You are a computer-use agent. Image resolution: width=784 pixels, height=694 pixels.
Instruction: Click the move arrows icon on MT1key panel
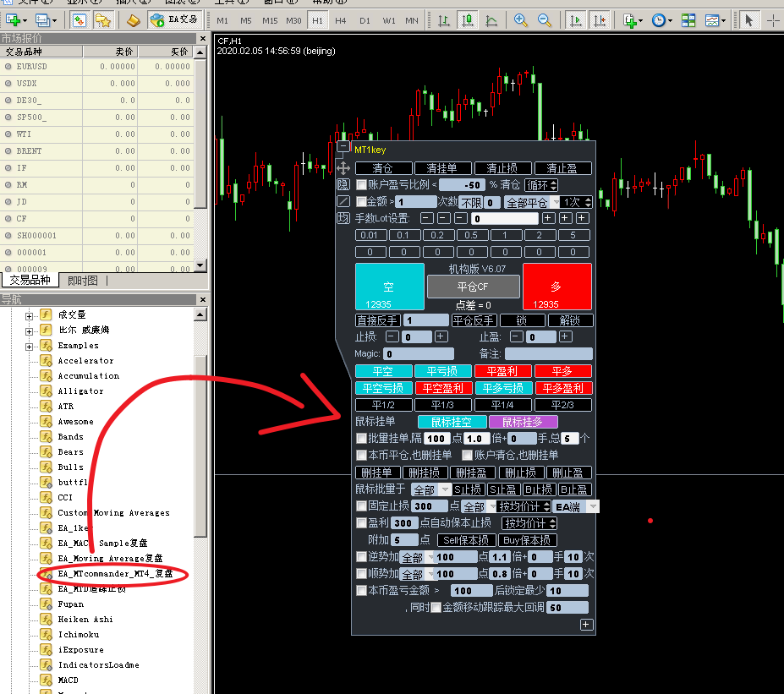coord(343,168)
